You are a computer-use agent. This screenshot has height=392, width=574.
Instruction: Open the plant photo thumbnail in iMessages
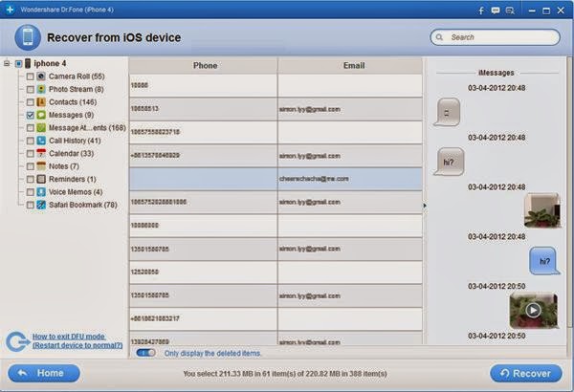point(542,210)
